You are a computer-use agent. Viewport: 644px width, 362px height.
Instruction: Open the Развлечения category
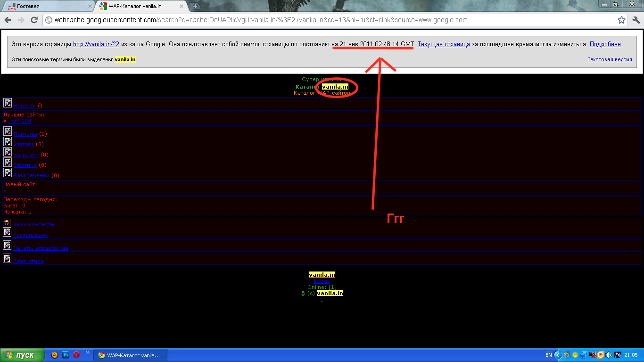pyautogui.click(x=32, y=175)
